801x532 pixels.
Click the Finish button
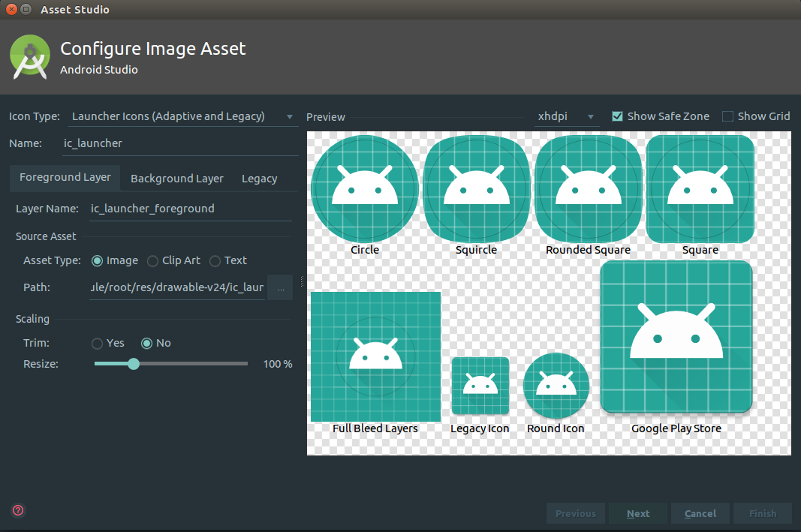coord(763,513)
